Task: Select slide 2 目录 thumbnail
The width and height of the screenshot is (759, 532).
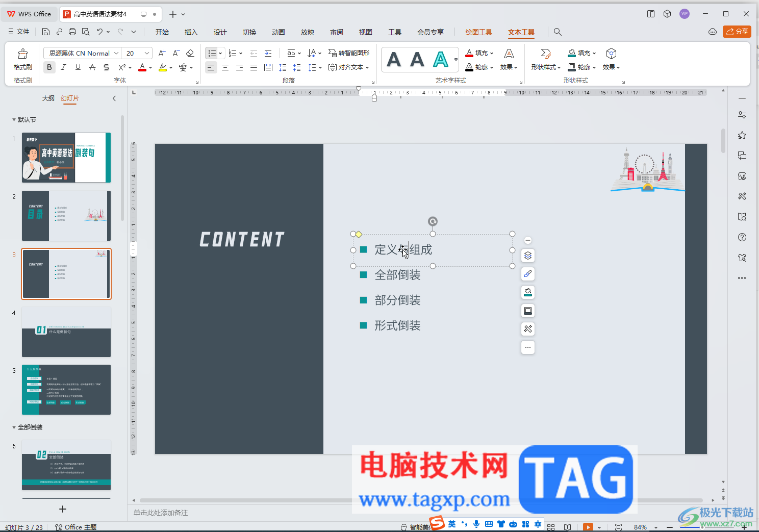Action: point(66,216)
